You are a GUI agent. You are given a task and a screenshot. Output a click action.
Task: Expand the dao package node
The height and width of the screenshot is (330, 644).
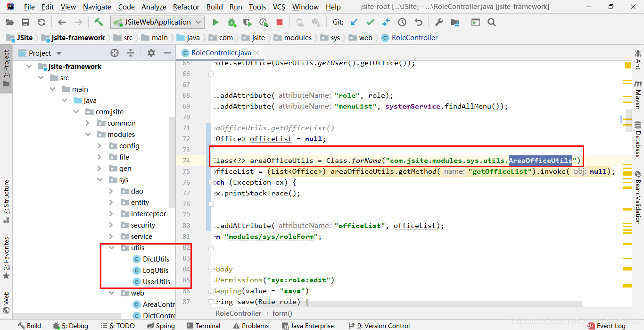[111, 191]
